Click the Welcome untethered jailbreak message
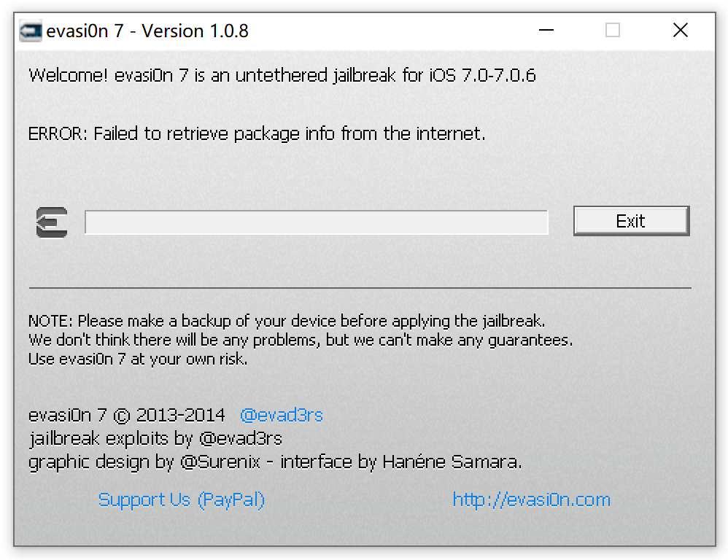Image resolution: width=728 pixels, height=560 pixels. pos(282,75)
